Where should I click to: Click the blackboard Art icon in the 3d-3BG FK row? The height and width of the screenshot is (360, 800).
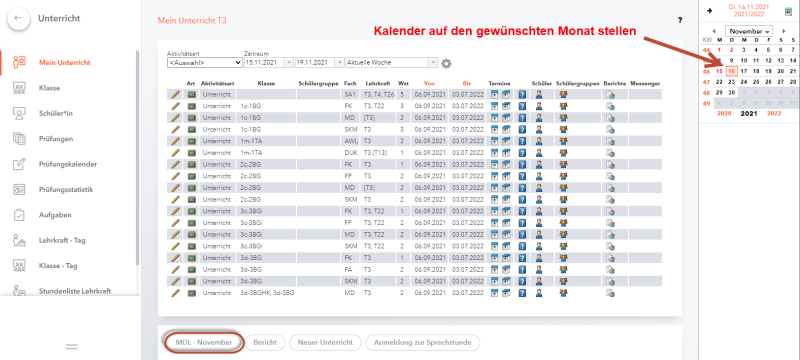[192, 258]
